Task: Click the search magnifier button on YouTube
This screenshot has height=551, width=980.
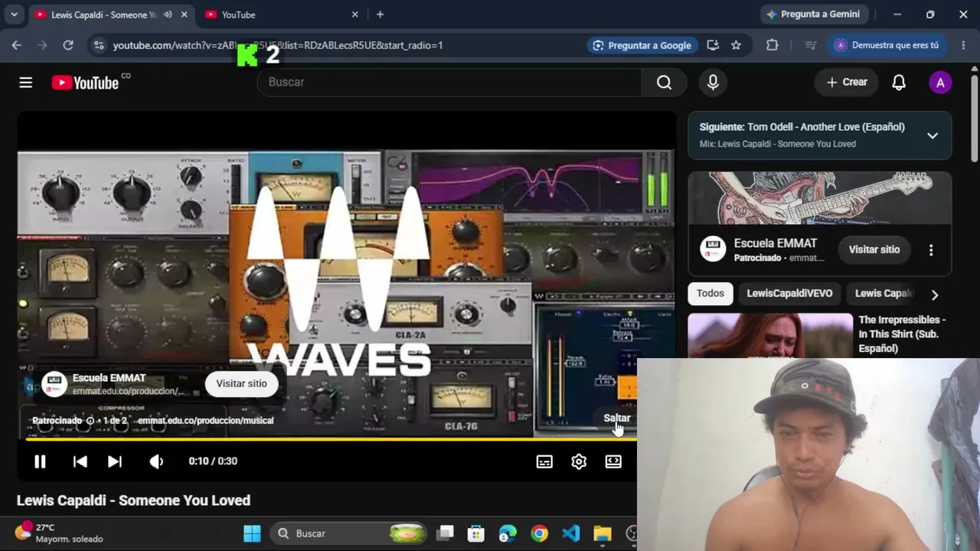Action: 664,83
